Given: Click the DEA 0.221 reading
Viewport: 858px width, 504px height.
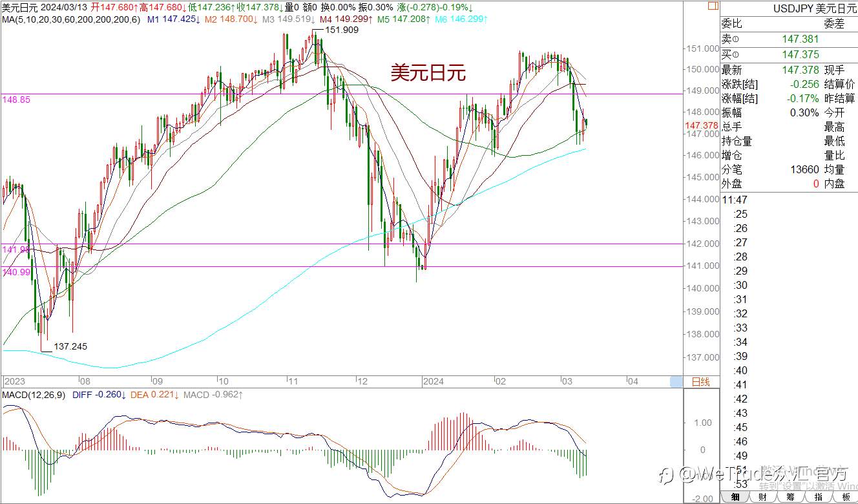Looking at the screenshot, I should pos(155,394).
